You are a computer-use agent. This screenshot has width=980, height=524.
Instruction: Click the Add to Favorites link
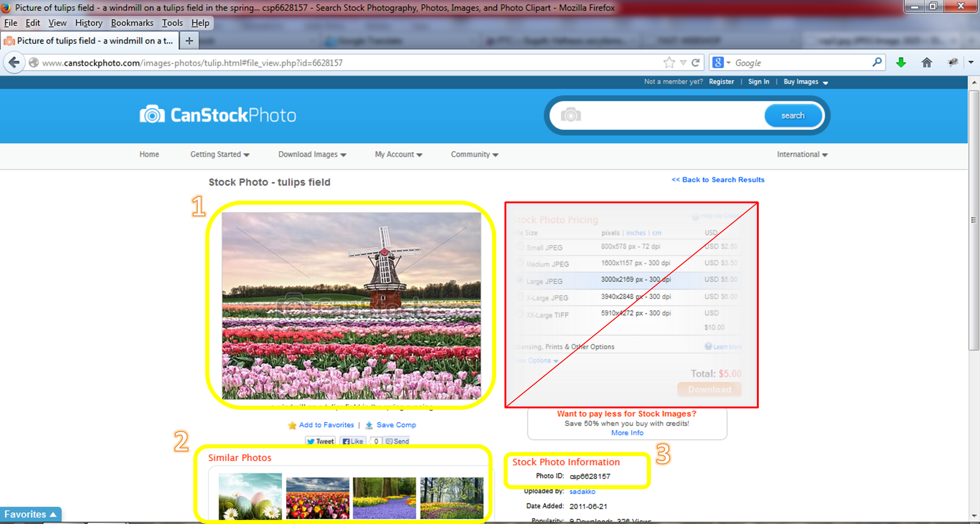tap(326, 425)
